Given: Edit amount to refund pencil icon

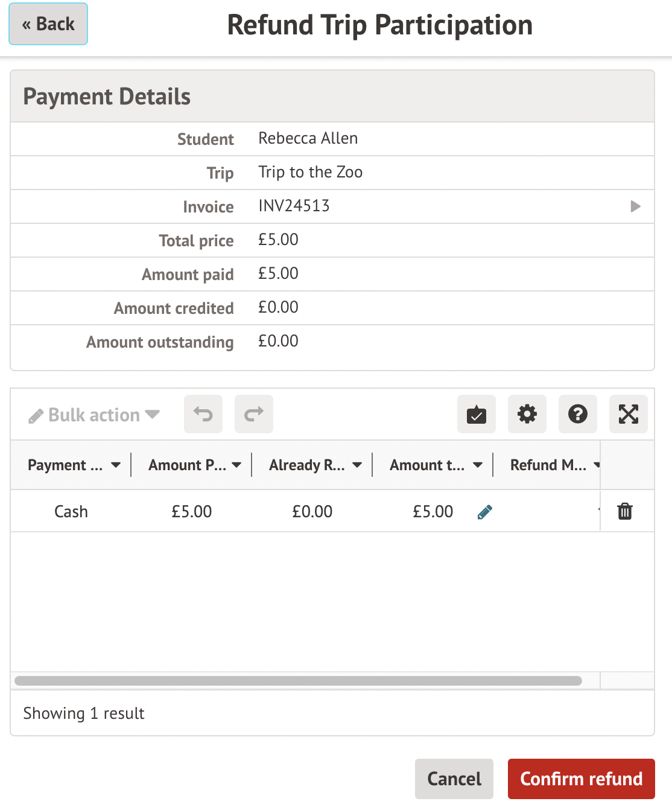Looking at the screenshot, I should (x=485, y=512).
